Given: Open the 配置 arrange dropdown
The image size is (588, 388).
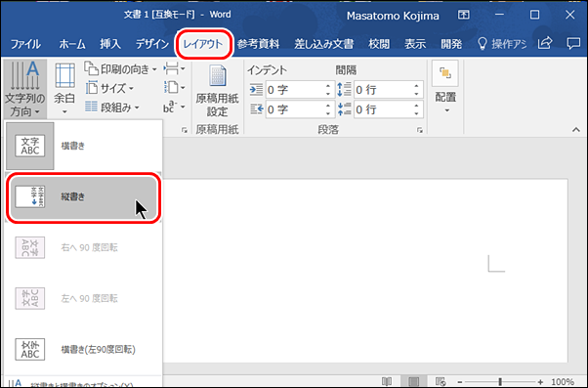Looking at the screenshot, I should coord(445,88).
